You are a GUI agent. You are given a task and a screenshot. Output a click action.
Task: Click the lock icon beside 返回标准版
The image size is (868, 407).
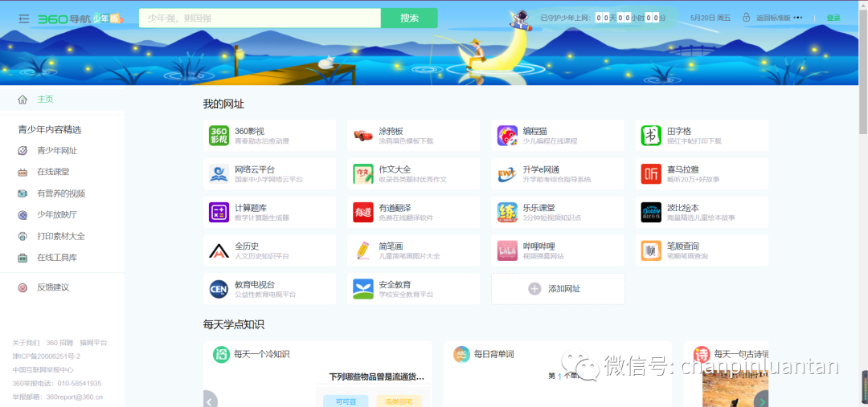coord(746,18)
